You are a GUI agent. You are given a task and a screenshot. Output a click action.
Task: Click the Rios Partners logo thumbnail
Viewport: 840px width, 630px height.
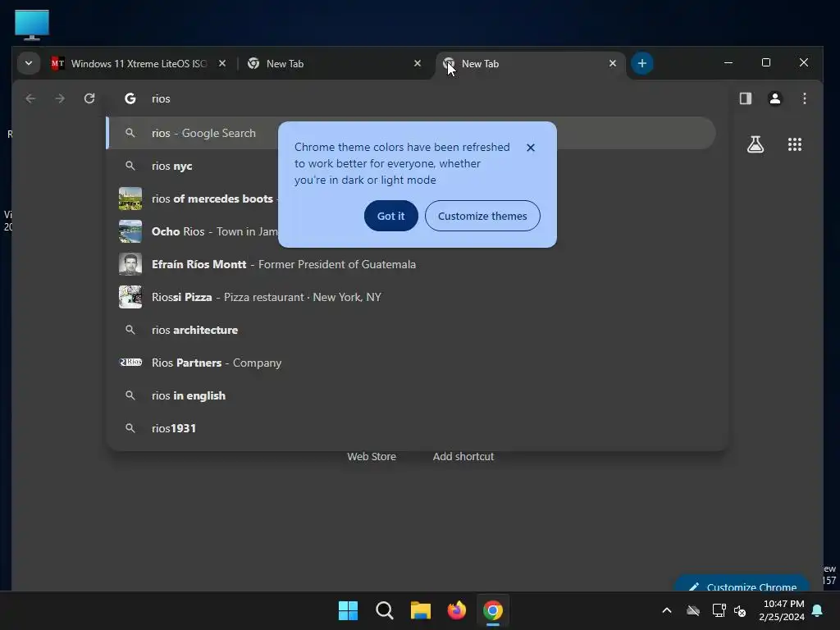click(x=130, y=363)
